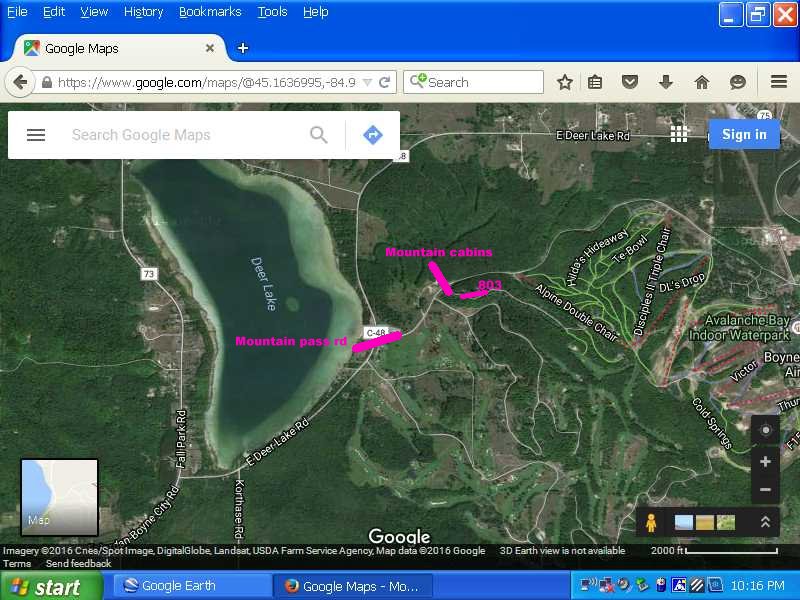
Task: Click the Sign in button
Action: 744,134
